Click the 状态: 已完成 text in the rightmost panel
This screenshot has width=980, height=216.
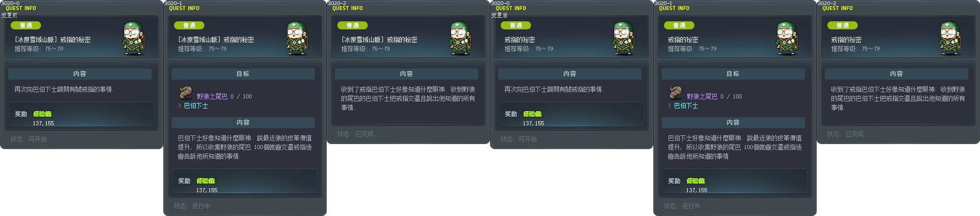pos(846,134)
